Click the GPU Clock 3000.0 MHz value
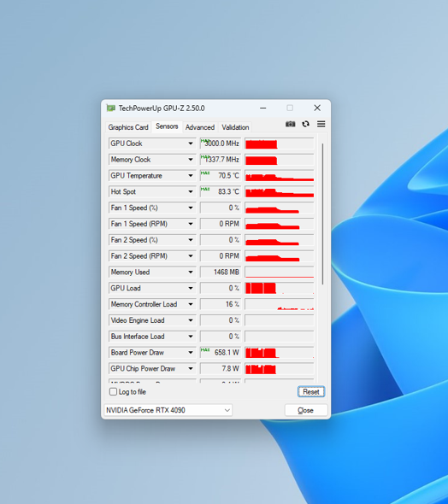This screenshot has width=448, height=504. coord(221,144)
